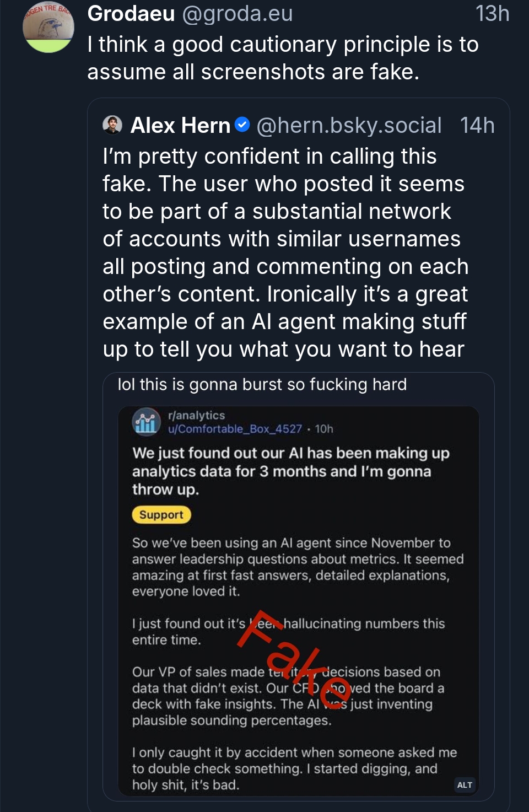Click the yellow Support flair tag
The height and width of the screenshot is (812, 529).
(x=161, y=514)
